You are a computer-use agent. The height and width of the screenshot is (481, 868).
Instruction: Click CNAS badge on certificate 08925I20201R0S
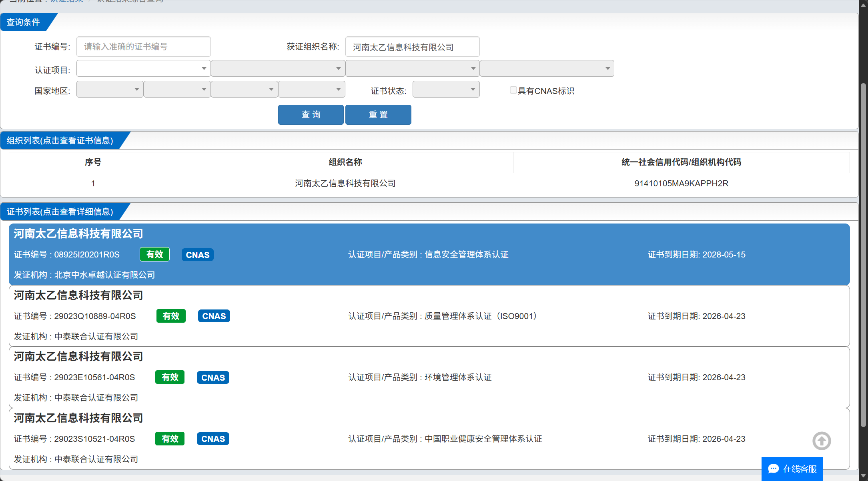pyautogui.click(x=197, y=255)
